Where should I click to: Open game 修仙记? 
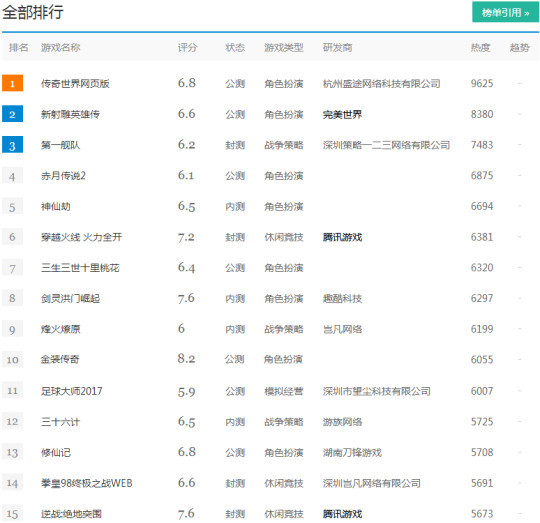(x=56, y=453)
